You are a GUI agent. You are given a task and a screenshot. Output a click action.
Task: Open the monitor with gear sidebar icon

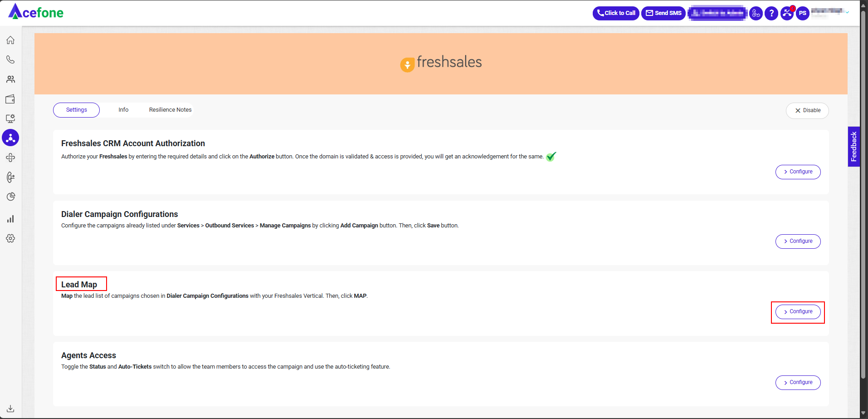pos(10,118)
